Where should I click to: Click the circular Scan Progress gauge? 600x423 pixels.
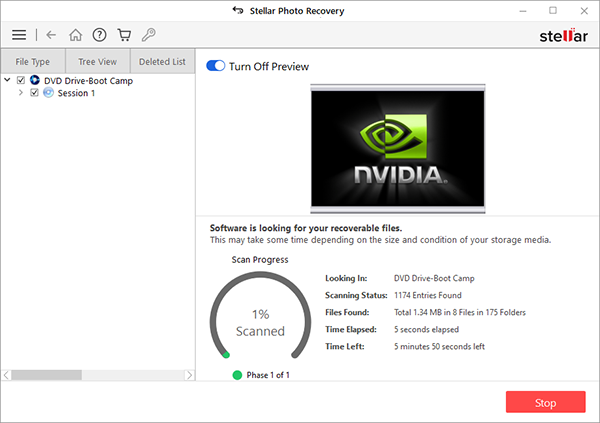pos(260,315)
